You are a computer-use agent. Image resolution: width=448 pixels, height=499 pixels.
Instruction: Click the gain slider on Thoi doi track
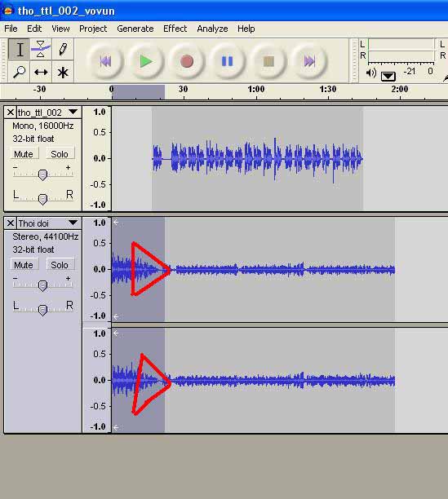tap(42, 285)
